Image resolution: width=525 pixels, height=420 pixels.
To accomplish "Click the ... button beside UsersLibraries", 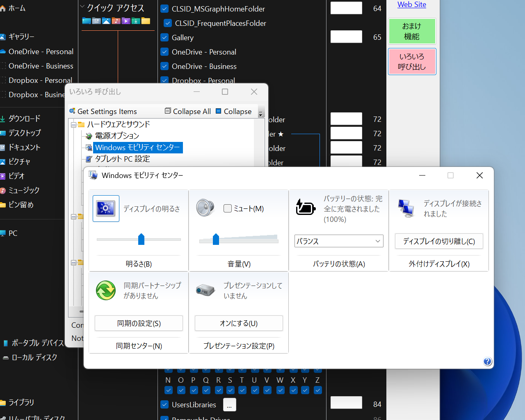I will pyautogui.click(x=229, y=404).
